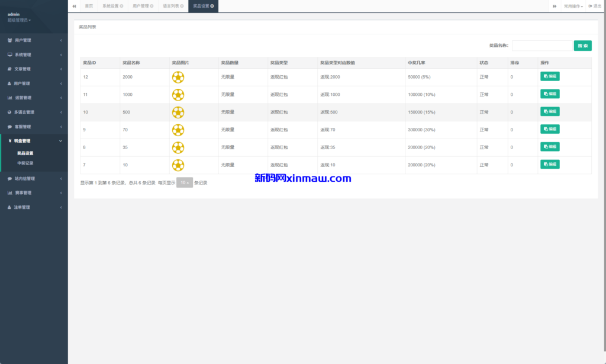Open the 中奖记录 submenu item
This screenshot has width=606, height=364.
pos(25,163)
